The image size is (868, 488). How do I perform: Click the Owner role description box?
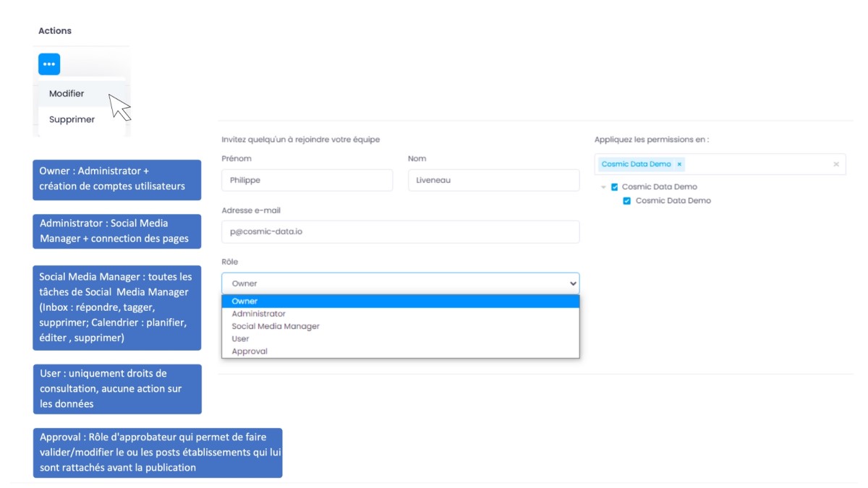point(116,179)
